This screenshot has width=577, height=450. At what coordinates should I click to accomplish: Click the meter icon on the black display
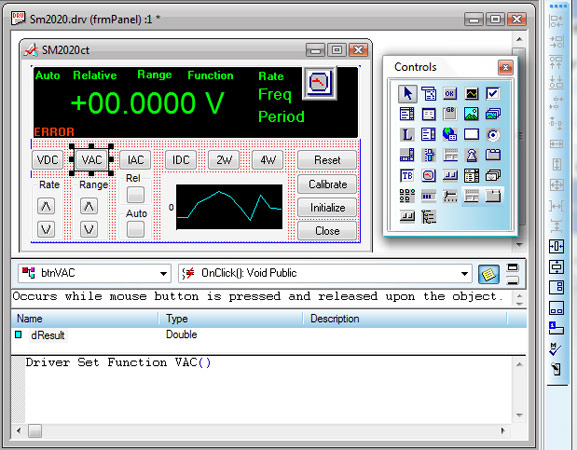(x=319, y=83)
